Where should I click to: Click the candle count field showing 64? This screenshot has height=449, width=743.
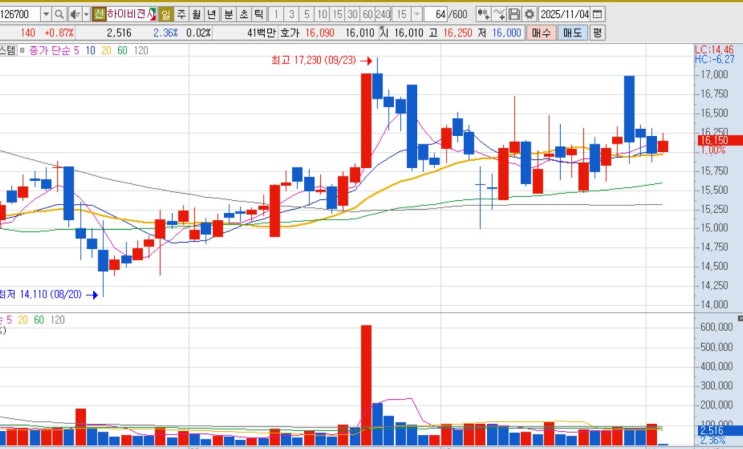[436, 15]
